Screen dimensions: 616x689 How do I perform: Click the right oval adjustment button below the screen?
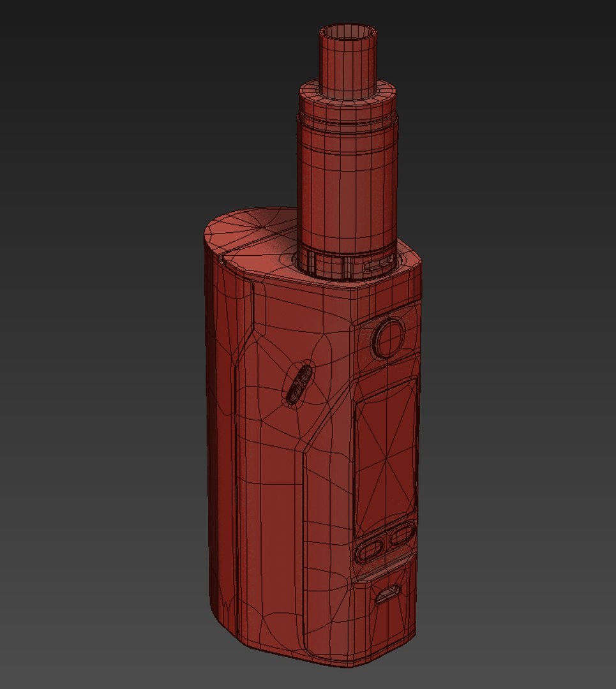[x=401, y=535]
